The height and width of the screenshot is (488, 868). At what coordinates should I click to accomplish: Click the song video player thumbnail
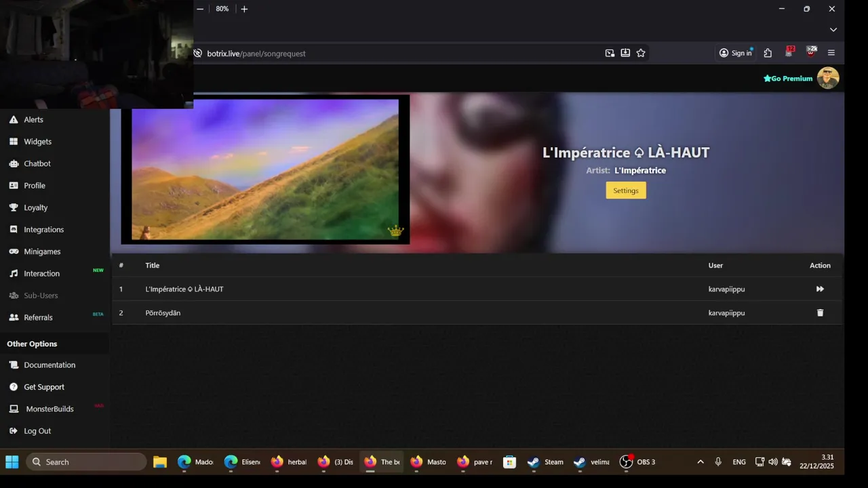coord(265,169)
